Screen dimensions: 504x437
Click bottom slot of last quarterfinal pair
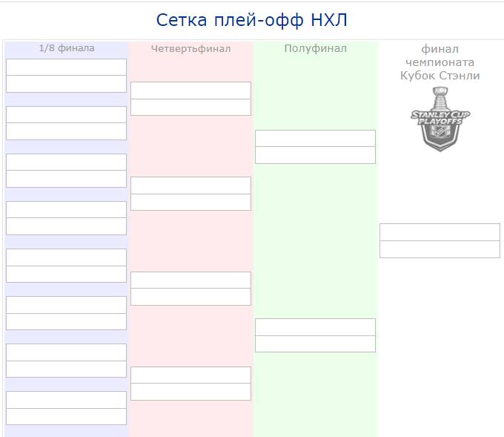[190, 392]
